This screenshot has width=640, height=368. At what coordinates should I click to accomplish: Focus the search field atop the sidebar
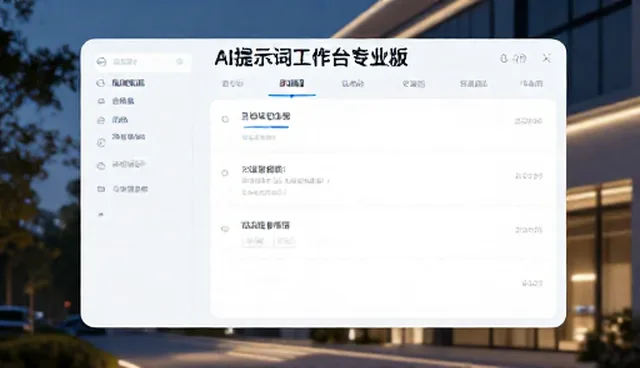coord(143,62)
